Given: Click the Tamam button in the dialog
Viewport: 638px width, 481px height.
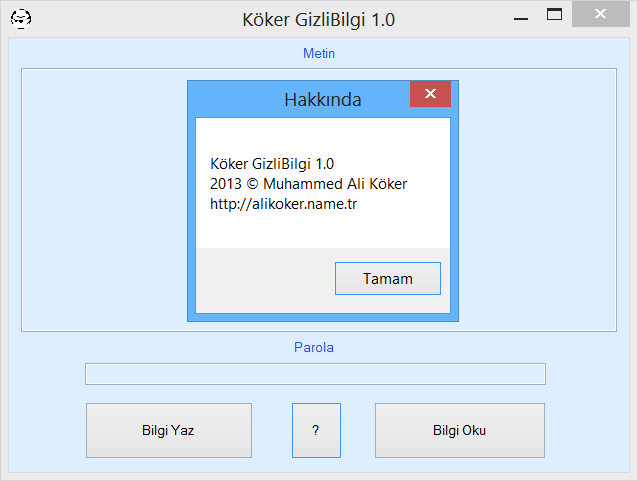Looking at the screenshot, I should coord(387,279).
